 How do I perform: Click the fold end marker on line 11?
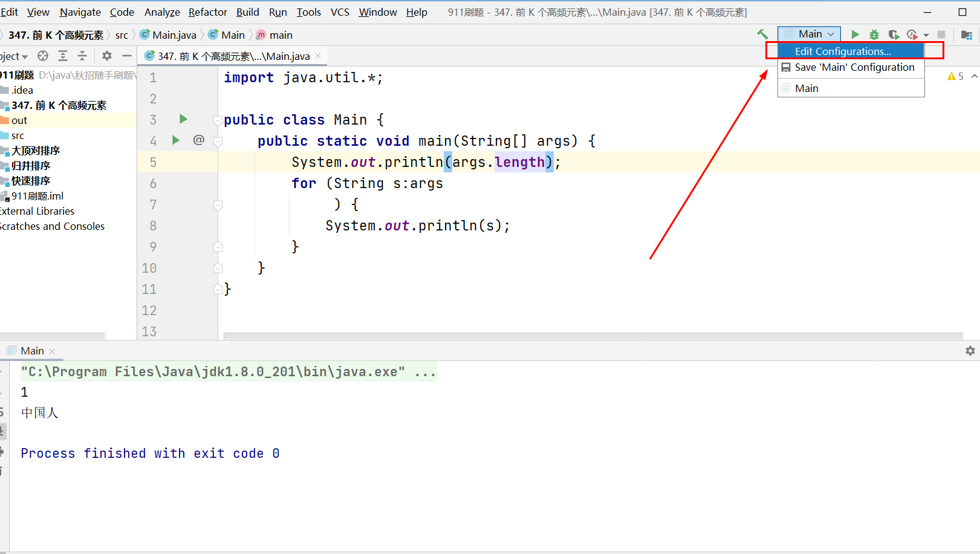tap(218, 288)
